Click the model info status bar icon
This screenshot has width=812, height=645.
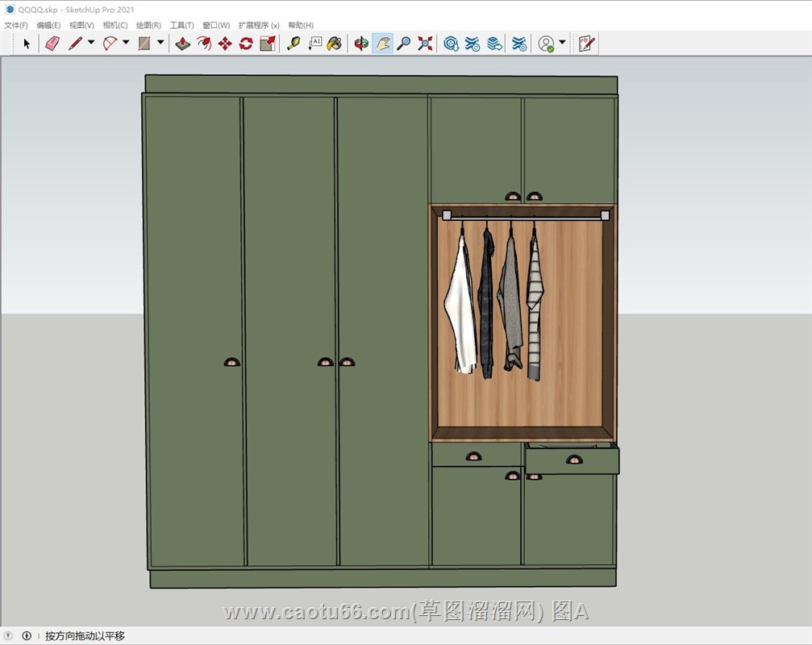tap(27, 635)
